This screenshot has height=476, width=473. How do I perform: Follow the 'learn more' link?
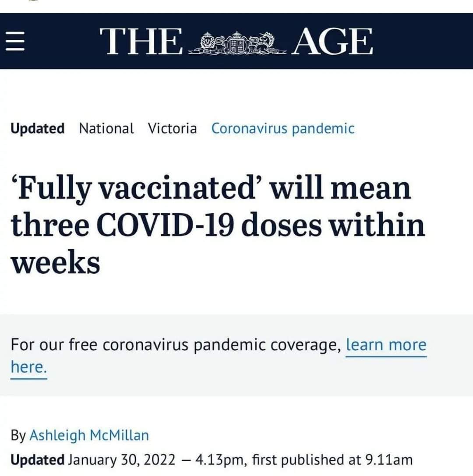pyautogui.click(x=386, y=345)
